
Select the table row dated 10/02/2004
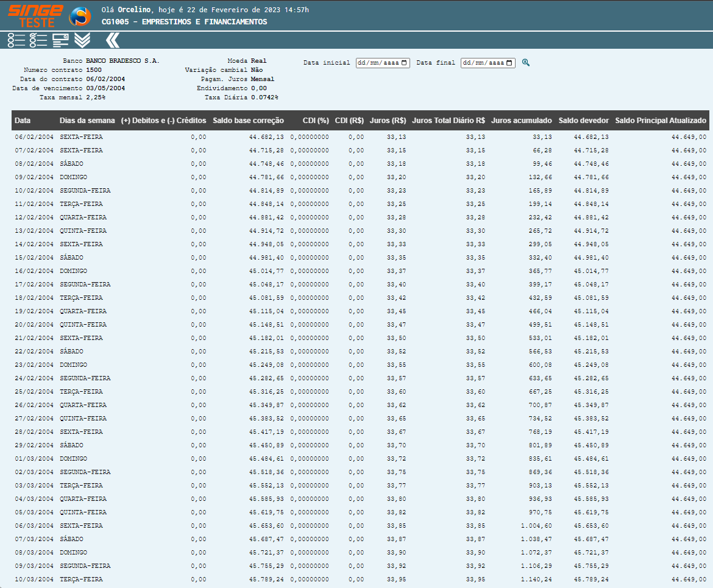click(360, 191)
